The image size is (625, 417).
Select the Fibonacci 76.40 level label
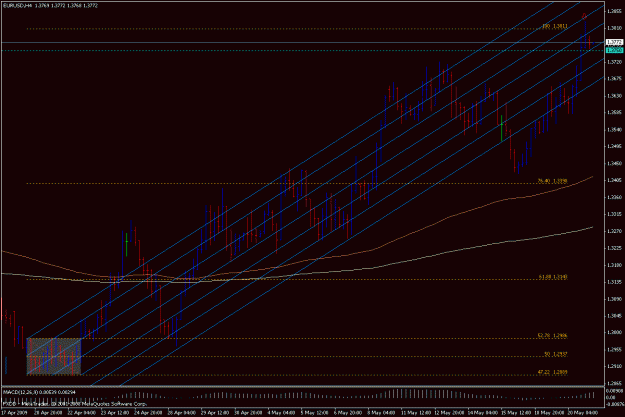pos(552,181)
